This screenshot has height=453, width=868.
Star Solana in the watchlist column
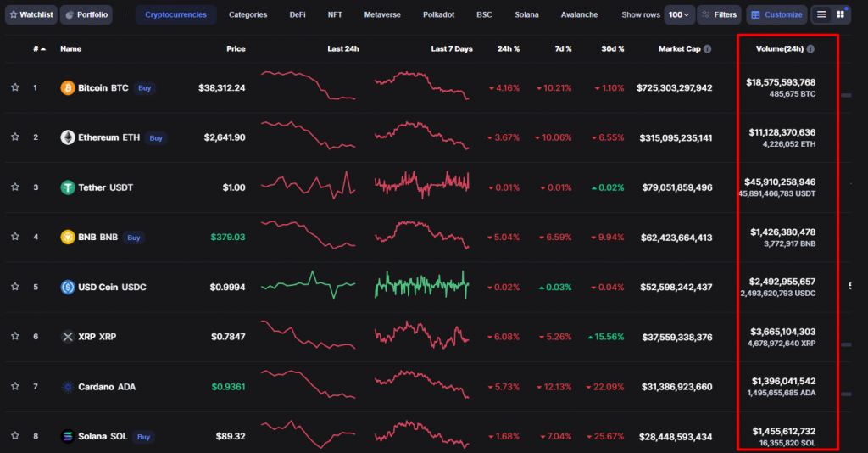tap(15, 436)
